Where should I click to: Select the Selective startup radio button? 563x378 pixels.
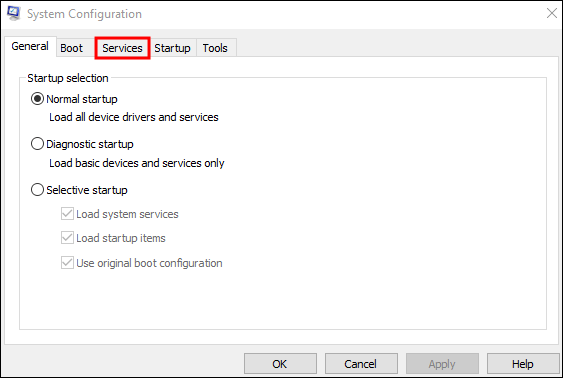[37, 190]
